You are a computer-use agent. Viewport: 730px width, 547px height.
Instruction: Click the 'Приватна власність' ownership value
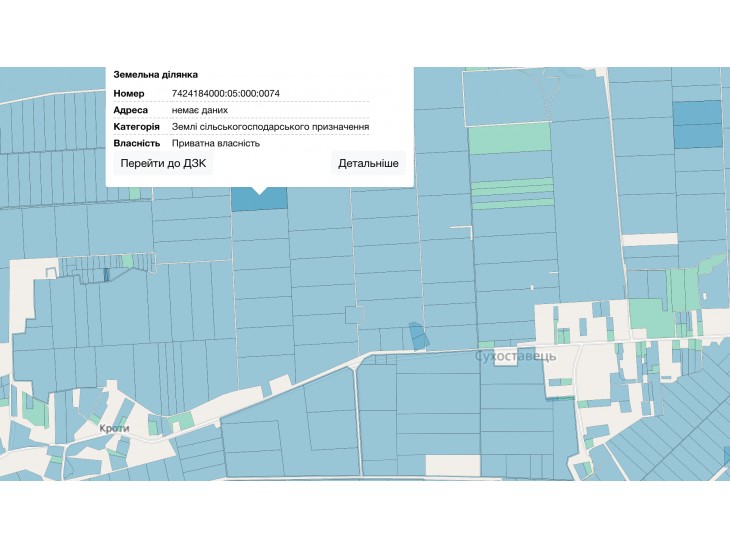point(216,143)
